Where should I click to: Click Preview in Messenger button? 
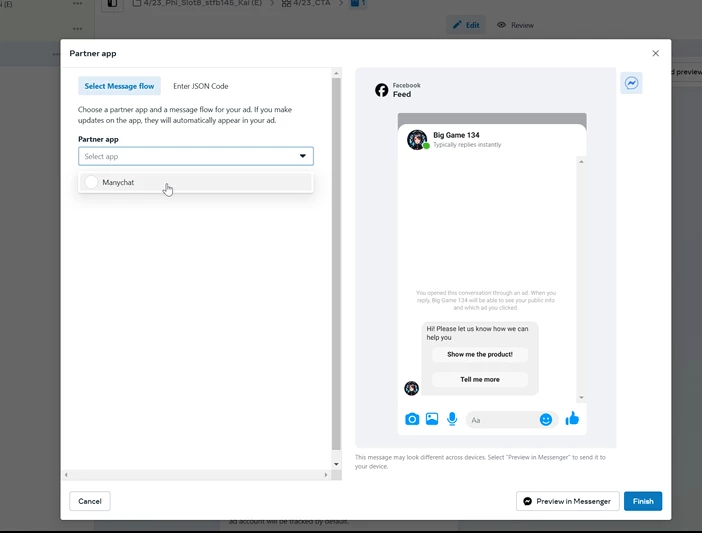click(x=567, y=501)
